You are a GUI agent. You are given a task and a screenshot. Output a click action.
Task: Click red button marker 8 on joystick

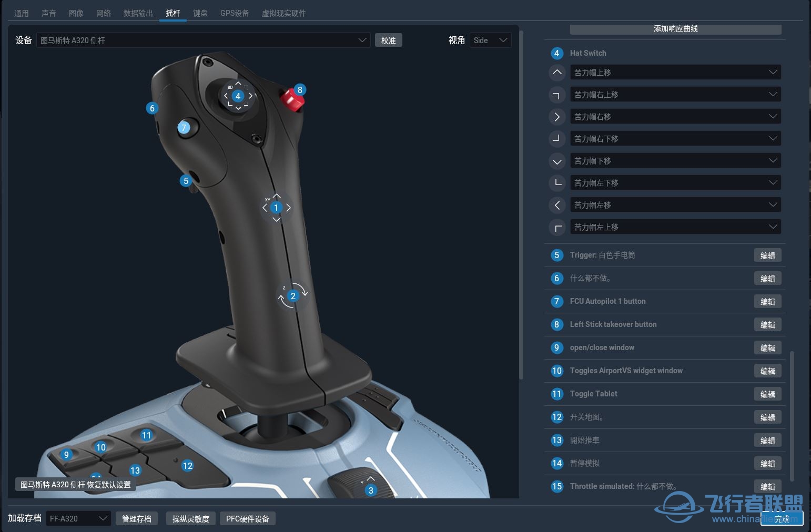pos(300,90)
